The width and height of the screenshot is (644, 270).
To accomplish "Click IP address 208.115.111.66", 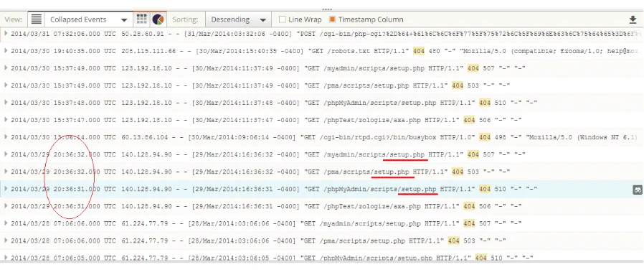I will pyautogui.click(x=148, y=51).
